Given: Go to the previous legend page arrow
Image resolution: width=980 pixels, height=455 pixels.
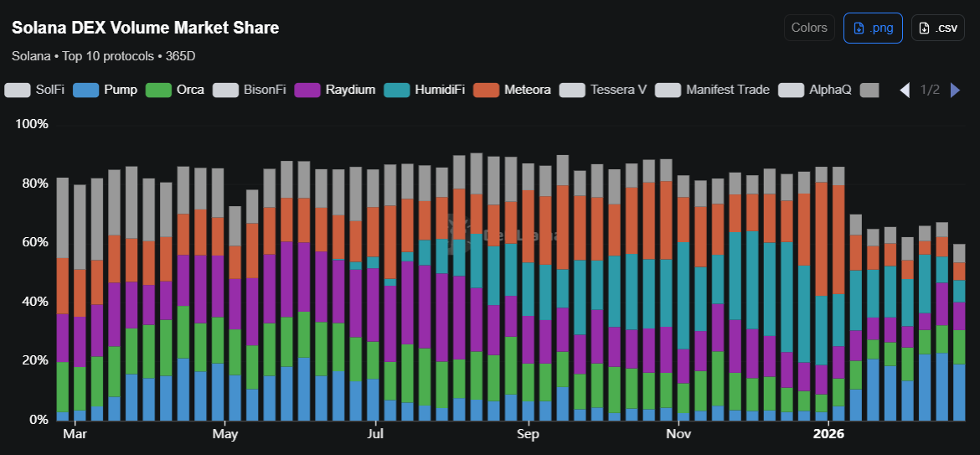Looking at the screenshot, I should point(905,90).
